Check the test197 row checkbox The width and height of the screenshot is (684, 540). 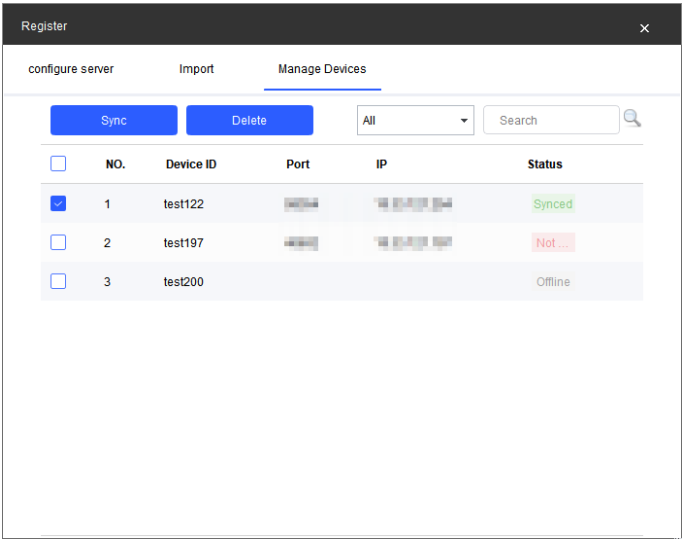click(58, 242)
